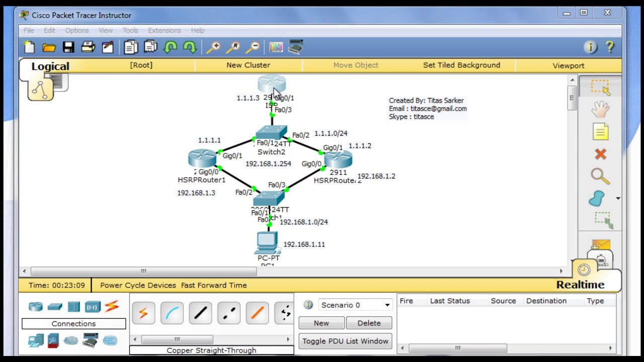Viewport: 644px width, 362px height.
Task: Select End Devices category
Action: click(36, 340)
